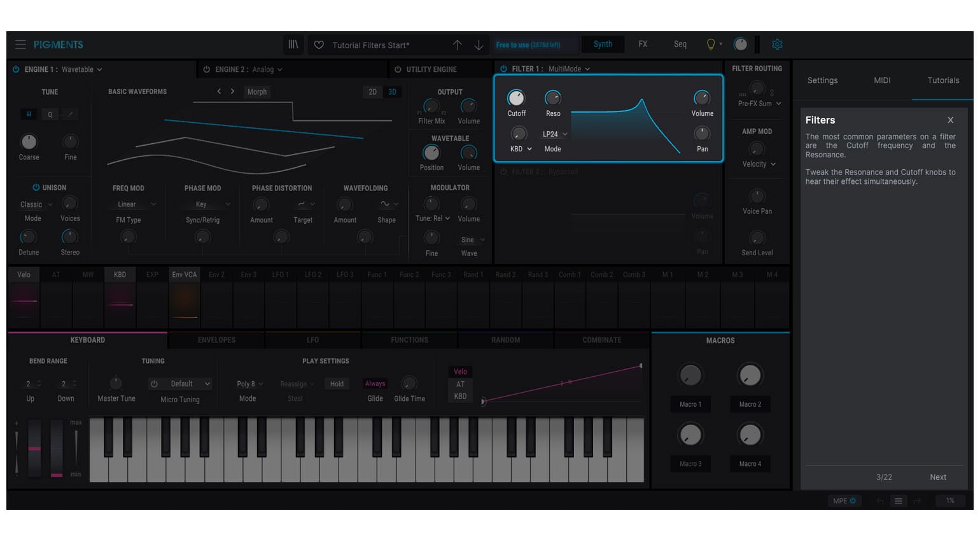Click the heart icon to favorite the preset
The image size is (980, 541).
318,45
